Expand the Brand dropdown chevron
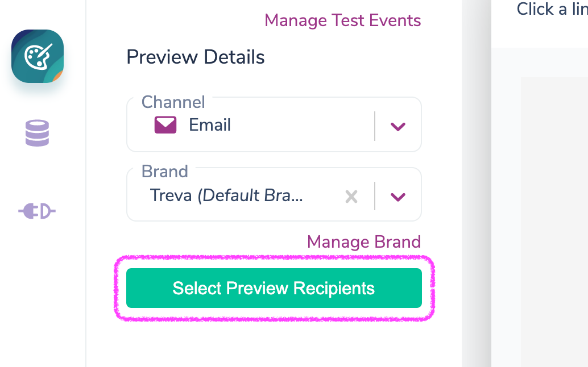This screenshot has width=588, height=367. (x=397, y=195)
